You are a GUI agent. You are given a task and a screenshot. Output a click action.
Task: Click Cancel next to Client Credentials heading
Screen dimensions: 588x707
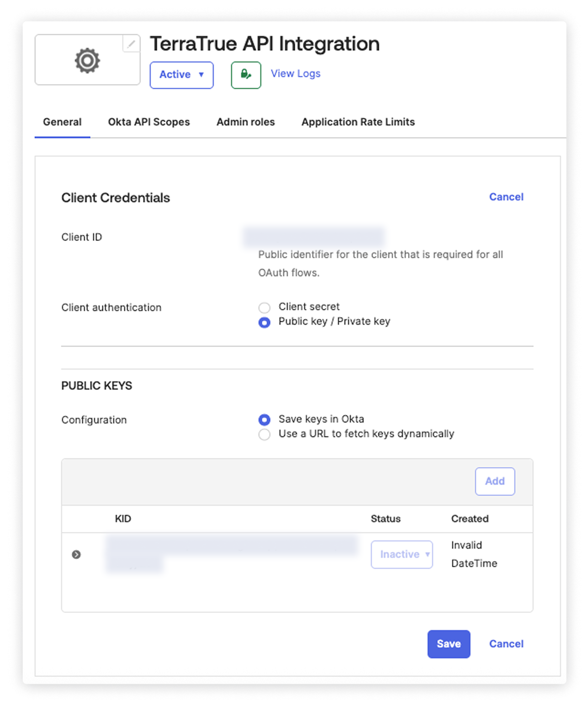(506, 197)
